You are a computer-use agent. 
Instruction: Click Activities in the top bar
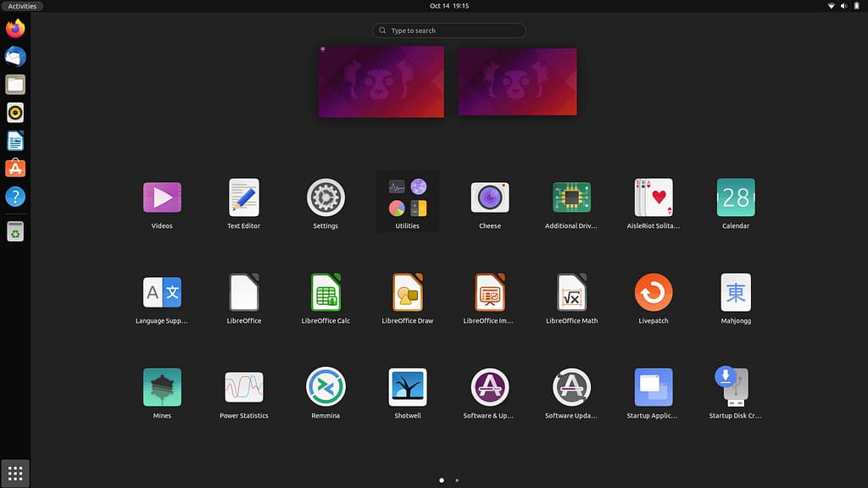pyautogui.click(x=22, y=6)
